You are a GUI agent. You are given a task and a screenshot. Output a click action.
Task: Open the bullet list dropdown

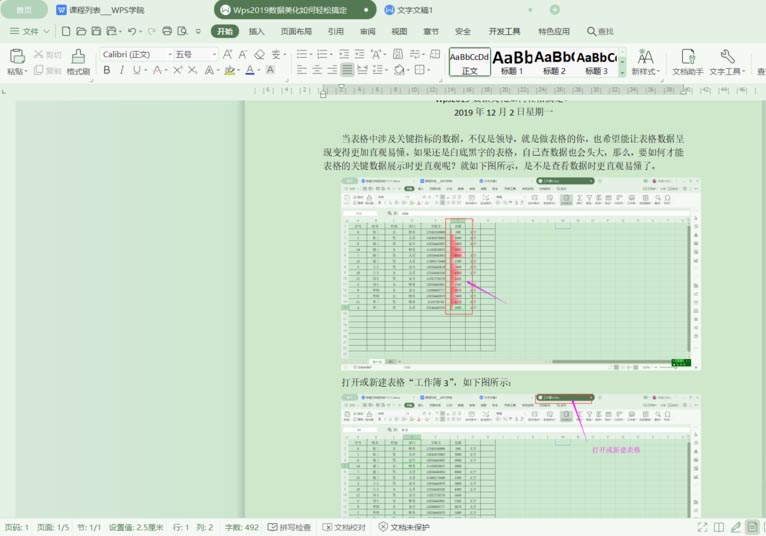click(312, 55)
